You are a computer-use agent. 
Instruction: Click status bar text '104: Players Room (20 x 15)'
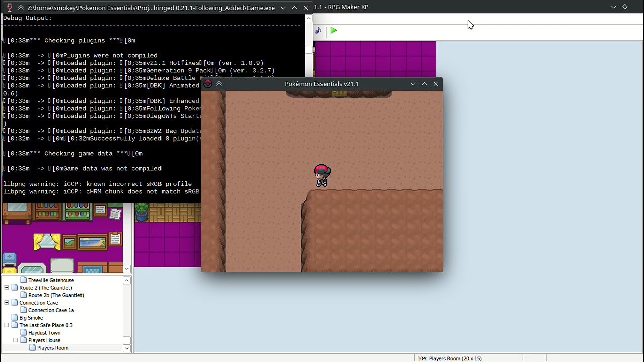[x=449, y=358]
